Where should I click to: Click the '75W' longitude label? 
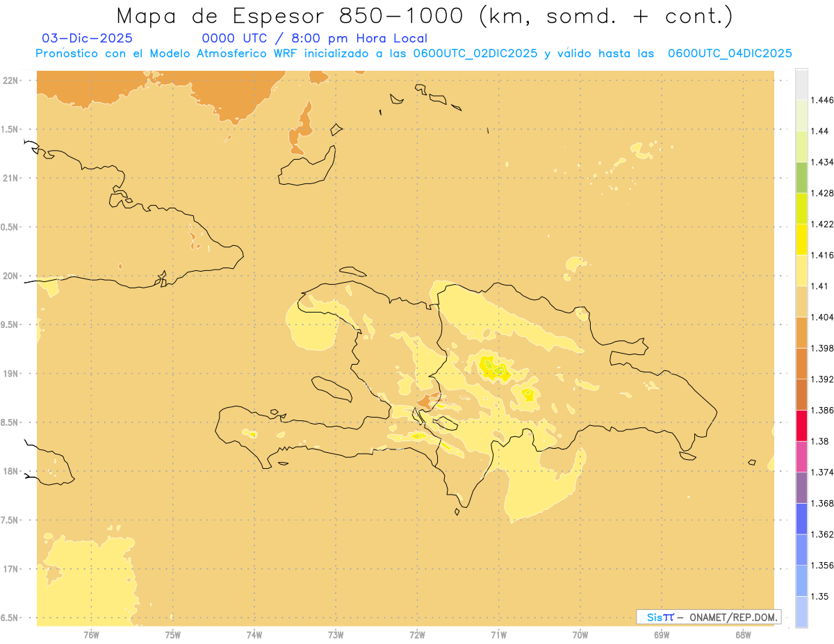pos(173,635)
